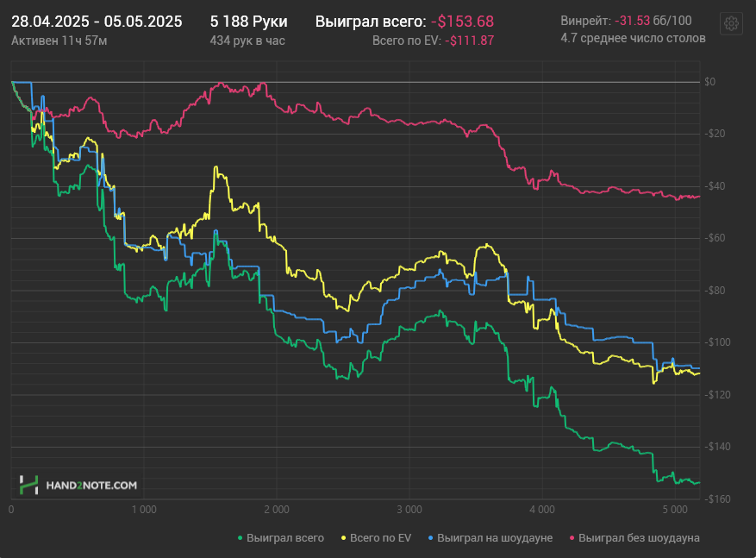Screen dimensions: 756x558
Task: Click the 1 000 hands axis marker
Action: 144,510
